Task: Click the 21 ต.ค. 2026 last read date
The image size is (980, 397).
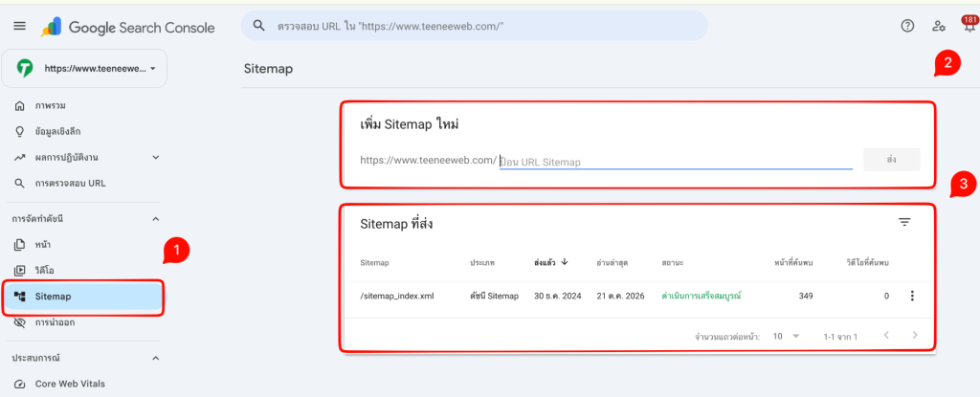Action: 620,297
